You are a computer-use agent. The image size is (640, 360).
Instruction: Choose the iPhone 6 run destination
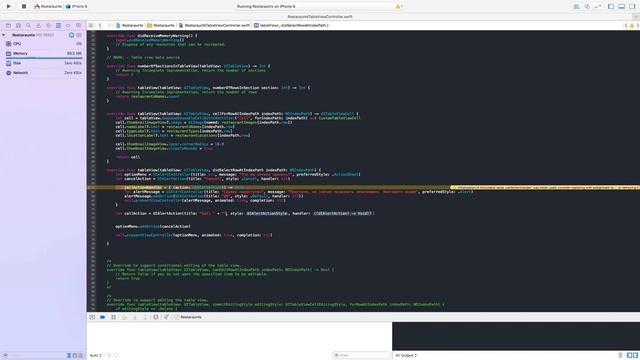77,7
